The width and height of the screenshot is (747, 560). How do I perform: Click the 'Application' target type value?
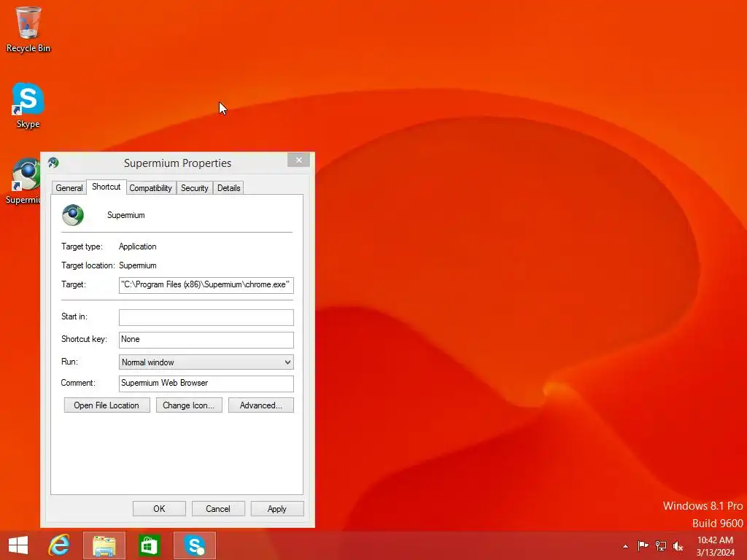(x=138, y=246)
